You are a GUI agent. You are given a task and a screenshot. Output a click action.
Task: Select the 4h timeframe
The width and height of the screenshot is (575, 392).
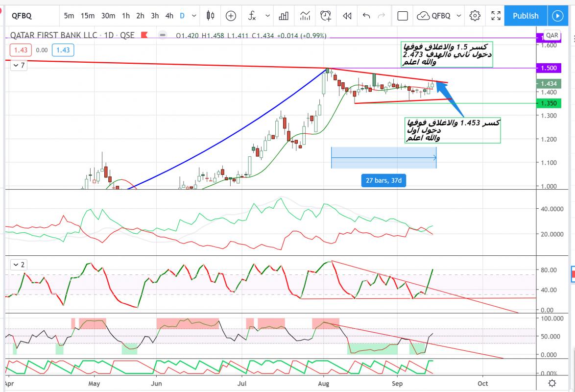click(x=169, y=16)
